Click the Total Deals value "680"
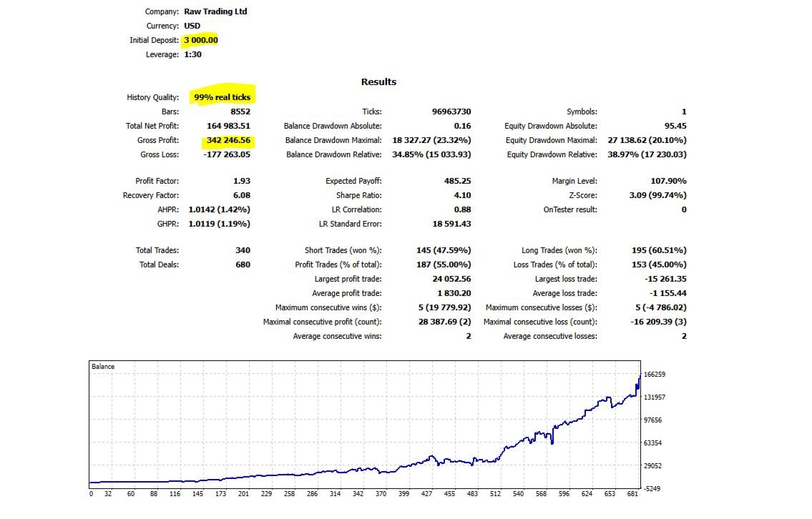Image resolution: width=812 pixels, height=519 pixels. [x=243, y=265]
